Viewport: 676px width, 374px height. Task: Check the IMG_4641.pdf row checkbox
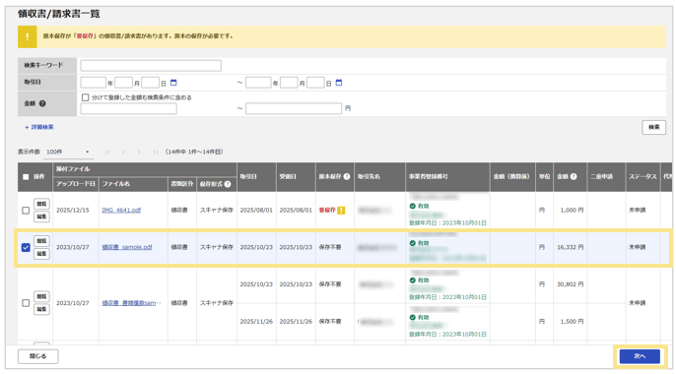point(26,210)
